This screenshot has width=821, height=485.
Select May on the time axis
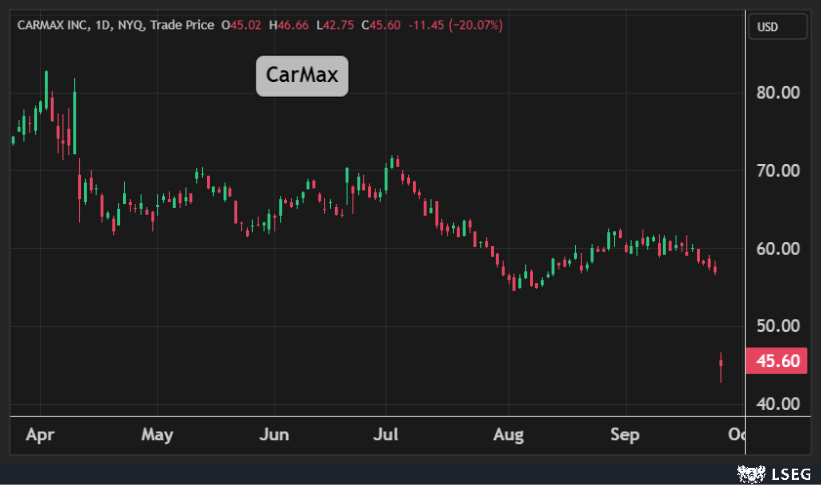(x=157, y=435)
